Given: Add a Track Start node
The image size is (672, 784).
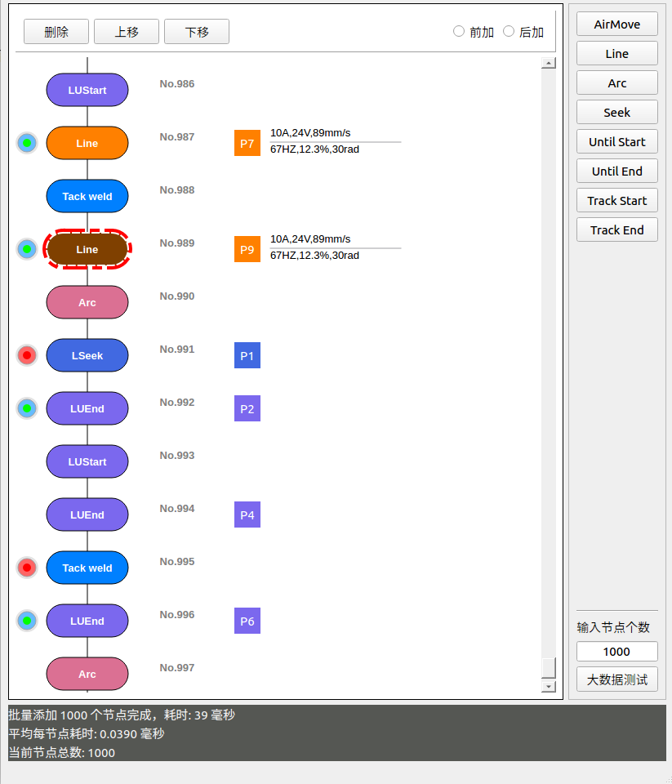Looking at the screenshot, I should point(616,201).
